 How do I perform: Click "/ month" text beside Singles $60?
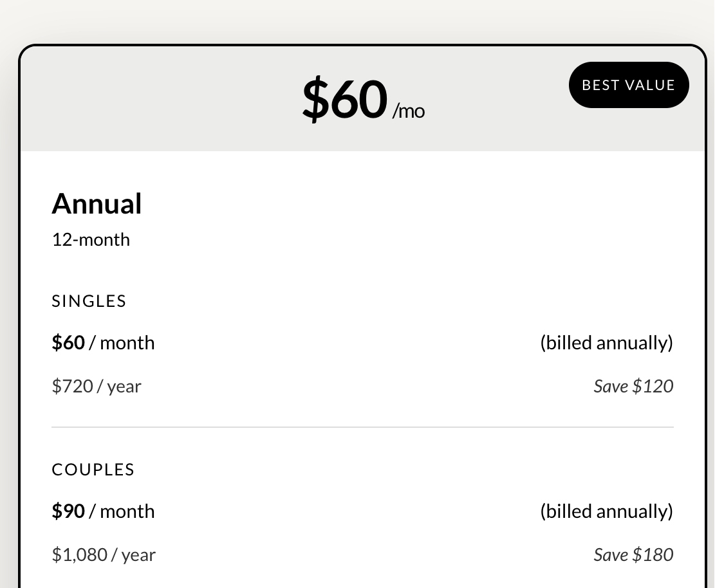pos(122,343)
